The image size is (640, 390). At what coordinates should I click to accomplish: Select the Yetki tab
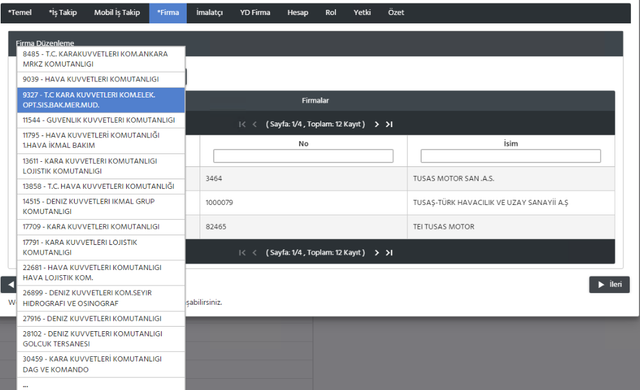pos(362,13)
